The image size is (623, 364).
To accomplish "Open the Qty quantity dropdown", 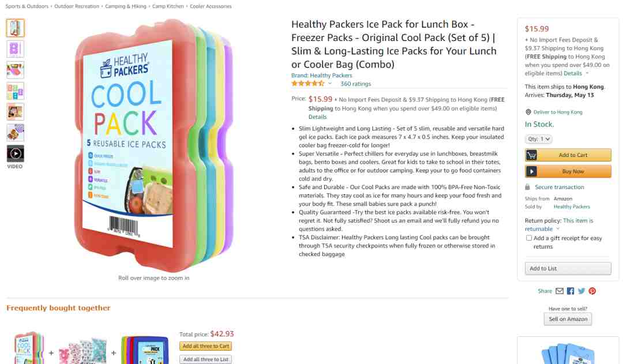I will (538, 139).
